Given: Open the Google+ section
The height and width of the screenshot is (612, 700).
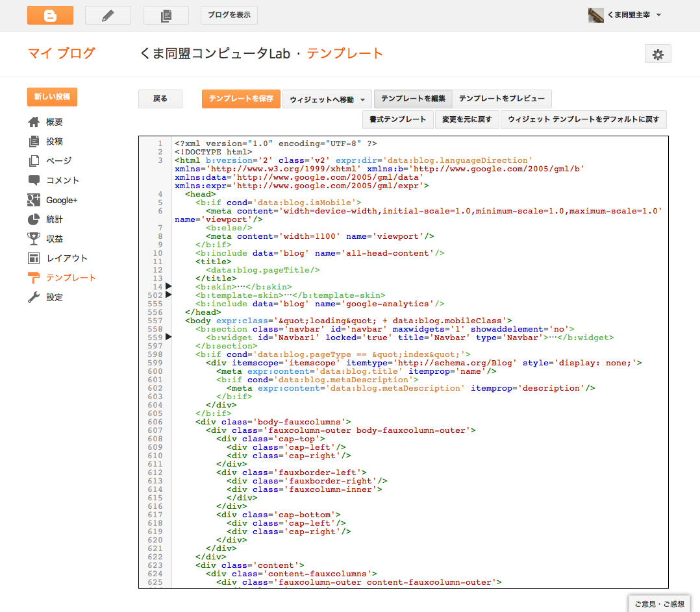Looking at the screenshot, I should [62, 201].
